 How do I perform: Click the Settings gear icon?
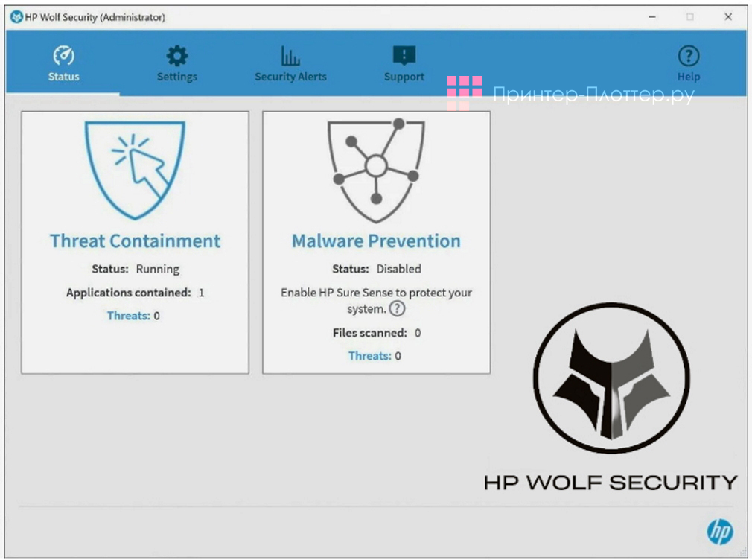coord(176,54)
